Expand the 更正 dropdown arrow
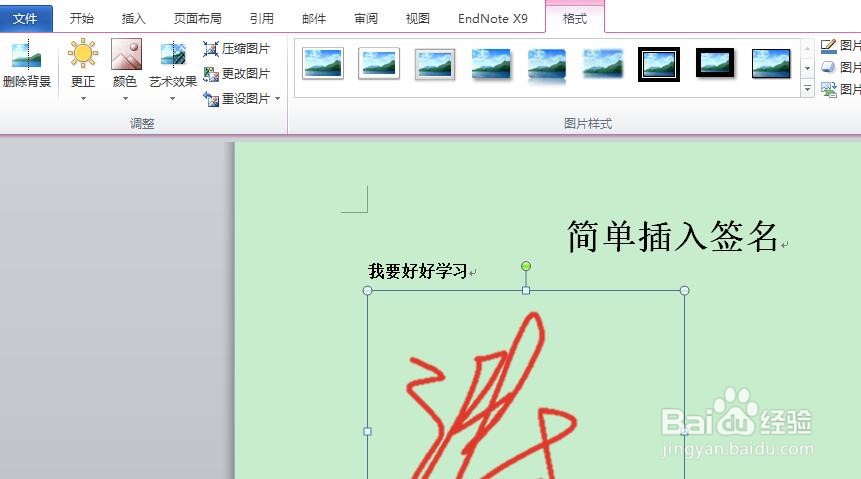 tap(83, 99)
